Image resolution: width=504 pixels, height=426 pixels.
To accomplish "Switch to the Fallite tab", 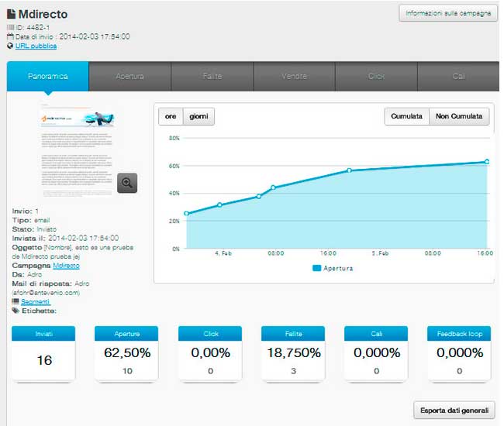I will click(x=212, y=77).
